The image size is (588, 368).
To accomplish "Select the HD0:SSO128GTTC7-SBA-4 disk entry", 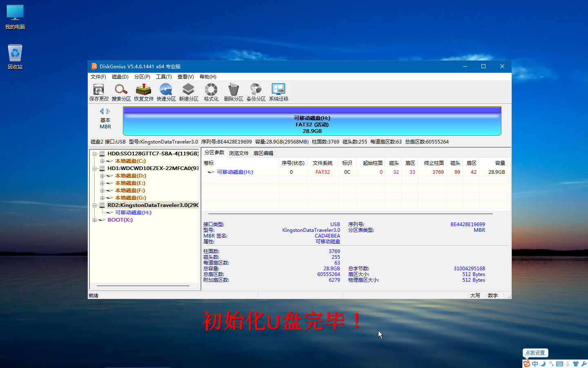I will pyautogui.click(x=153, y=154).
